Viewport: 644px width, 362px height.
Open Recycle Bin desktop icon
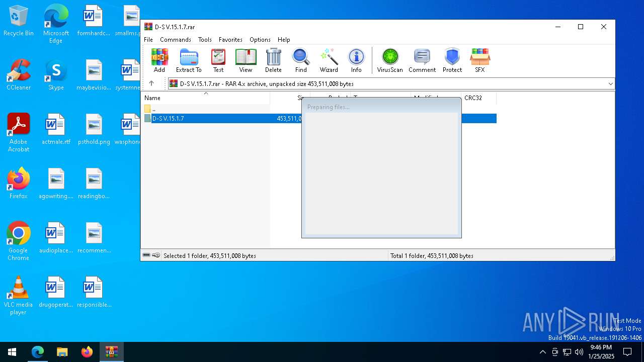(x=19, y=21)
